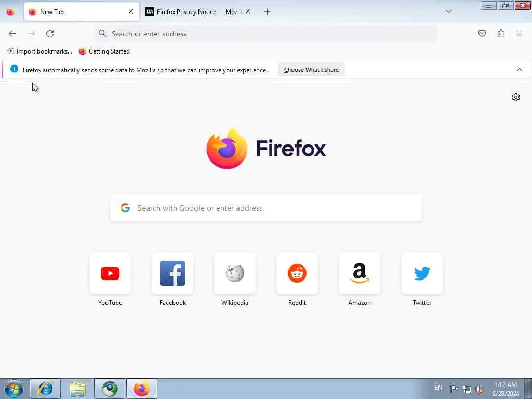Screen dimensions: 532x399
Task: Click the forward navigation arrow
Action: 31,34
